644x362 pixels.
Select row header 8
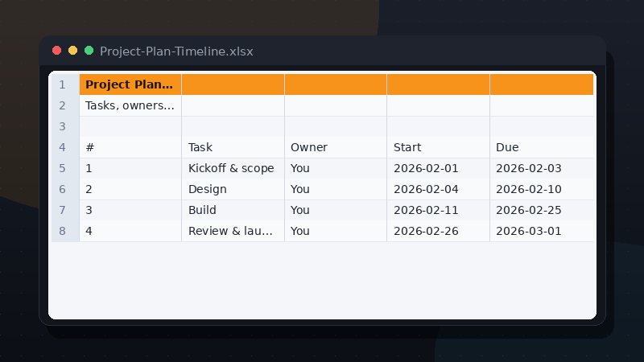[x=64, y=231]
